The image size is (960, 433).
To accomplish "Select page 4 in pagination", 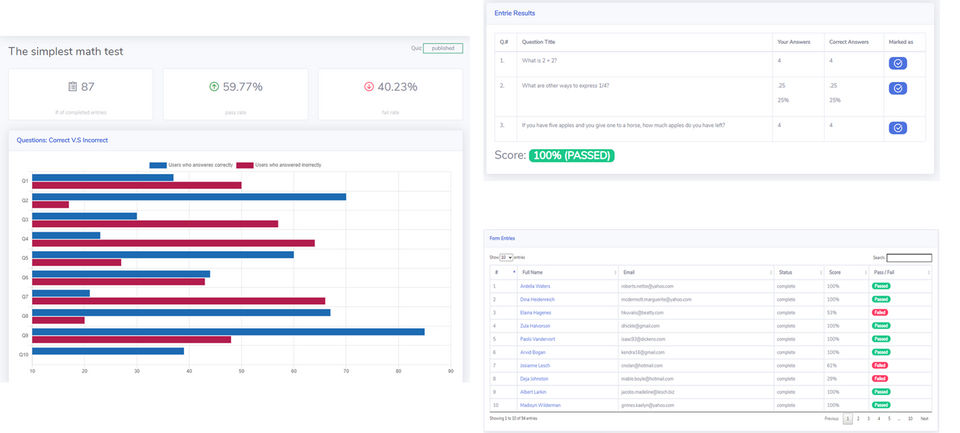I will click(879, 419).
